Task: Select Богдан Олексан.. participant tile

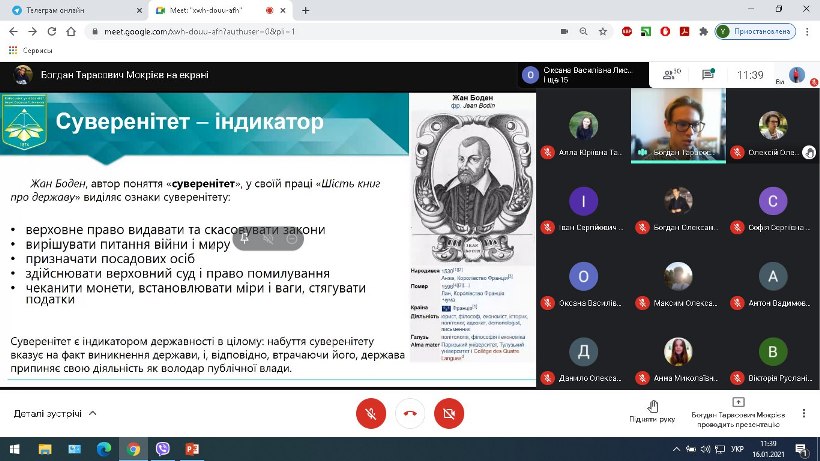Action: (678, 201)
